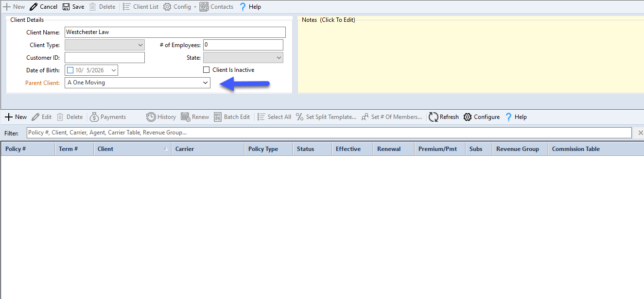Screen dimensions: 644x299
Task: Sort by Renewal column
Action: click(394, 149)
